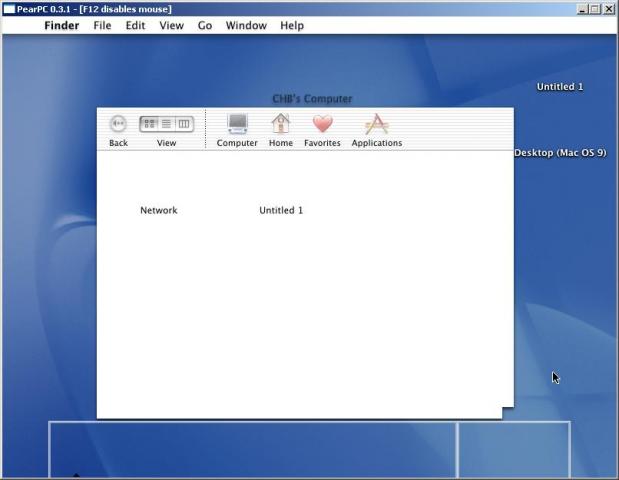Viewport: 619px width, 480px height.
Task: Open the Window menu
Action: 246,26
